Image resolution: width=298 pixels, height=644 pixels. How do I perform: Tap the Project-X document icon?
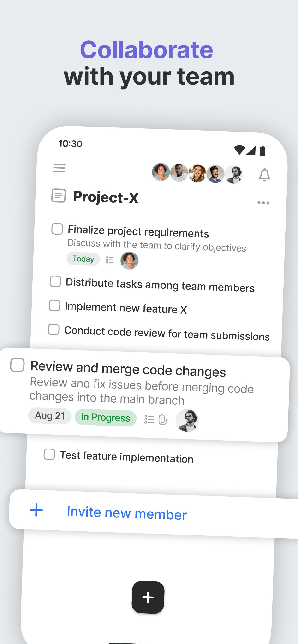coord(58,195)
